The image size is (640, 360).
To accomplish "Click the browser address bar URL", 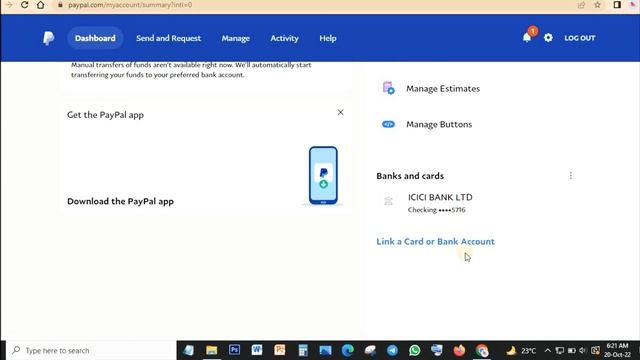I will point(130,5).
